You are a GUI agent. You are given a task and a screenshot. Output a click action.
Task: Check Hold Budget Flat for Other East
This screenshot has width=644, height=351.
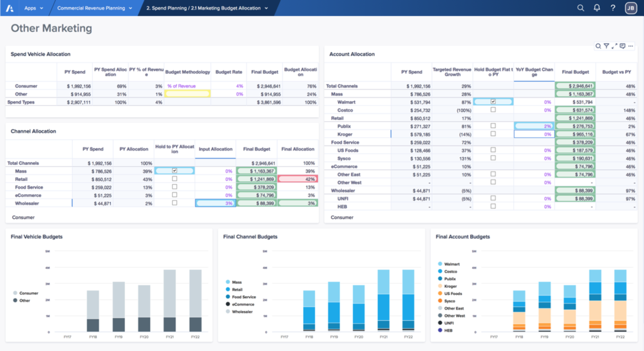pos(493,174)
